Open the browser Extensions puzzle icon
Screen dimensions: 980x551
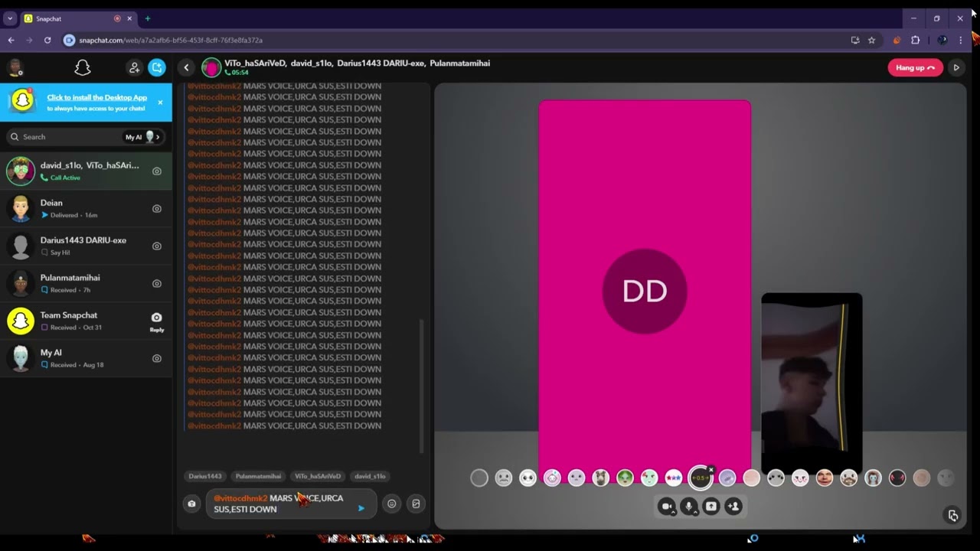pos(915,40)
